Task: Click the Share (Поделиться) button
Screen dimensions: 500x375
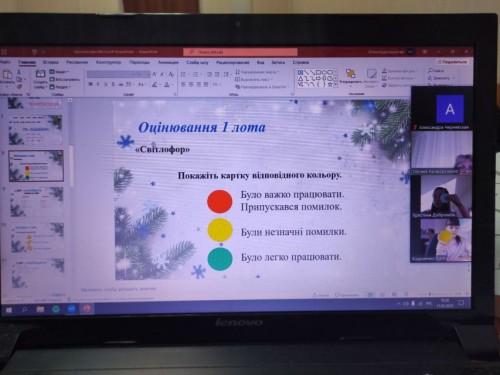Action: [x=452, y=62]
